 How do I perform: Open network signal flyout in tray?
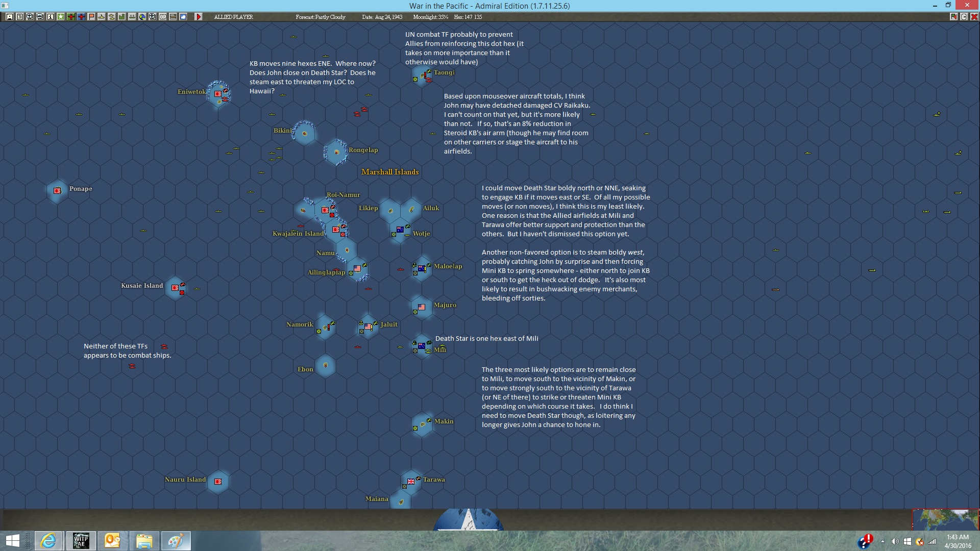coord(932,541)
